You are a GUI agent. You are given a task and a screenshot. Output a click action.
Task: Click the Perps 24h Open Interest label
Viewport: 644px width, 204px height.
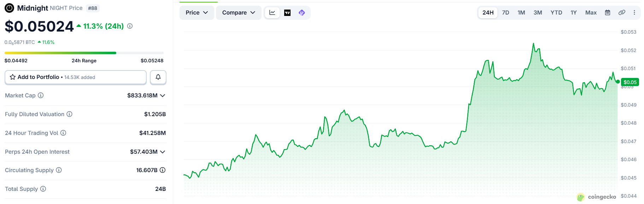coord(37,152)
